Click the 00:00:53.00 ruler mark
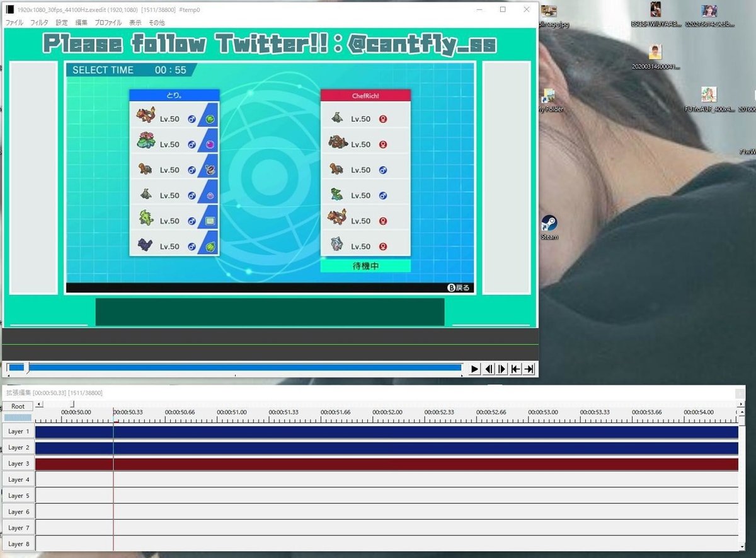This screenshot has height=558, width=756. [x=543, y=412]
